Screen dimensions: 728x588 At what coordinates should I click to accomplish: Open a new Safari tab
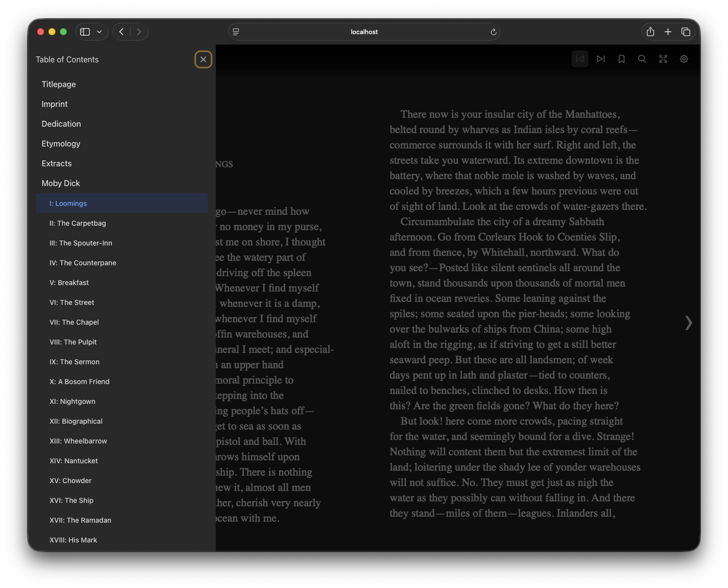coord(668,31)
